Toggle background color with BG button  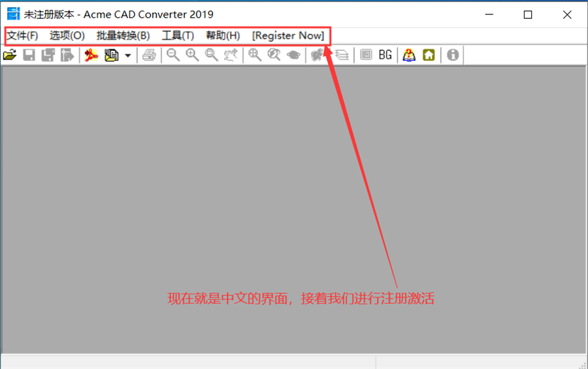pos(385,55)
